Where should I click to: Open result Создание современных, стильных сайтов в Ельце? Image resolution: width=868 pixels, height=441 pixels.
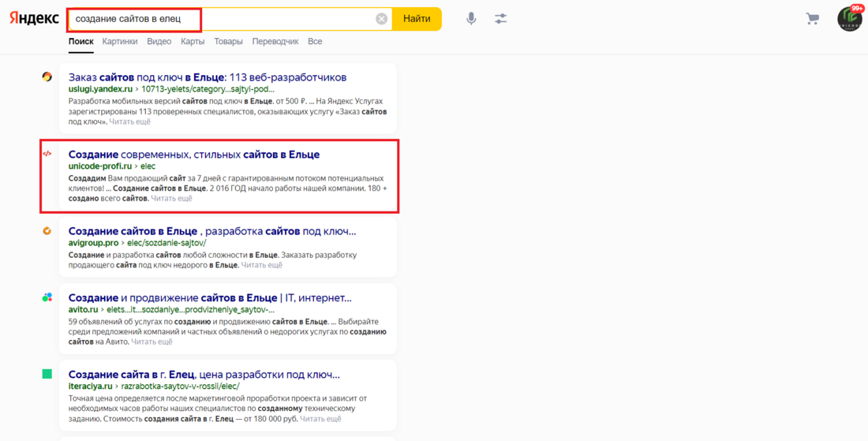tap(194, 155)
